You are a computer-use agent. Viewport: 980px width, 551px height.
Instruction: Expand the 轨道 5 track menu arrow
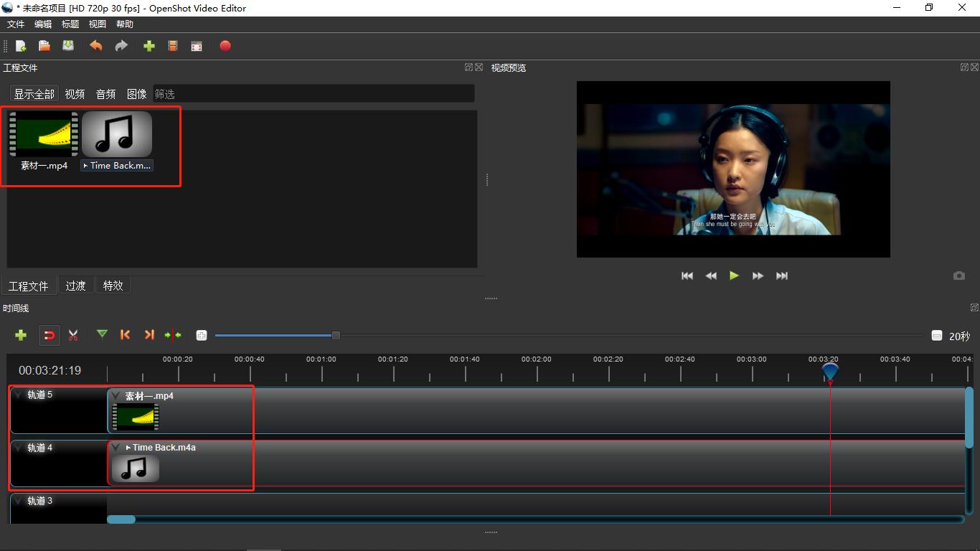18,395
